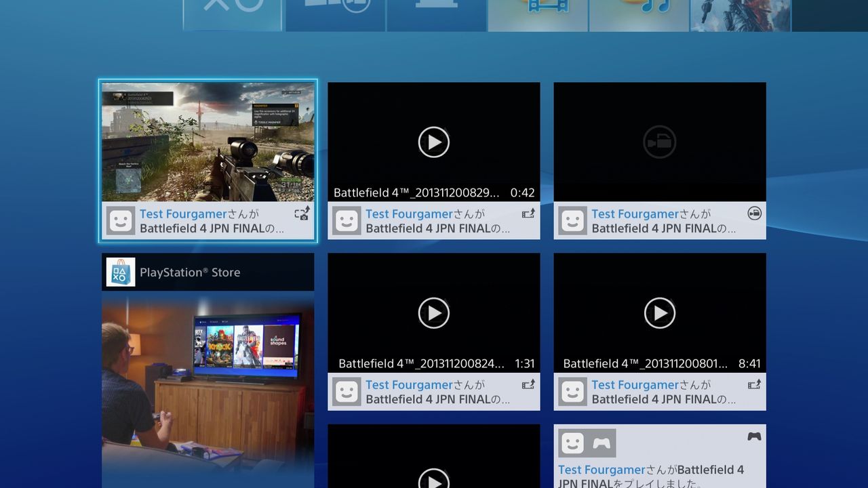This screenshot has width=868, height=488.
Task: Click the 0:42 duration label
Action: 522,192
